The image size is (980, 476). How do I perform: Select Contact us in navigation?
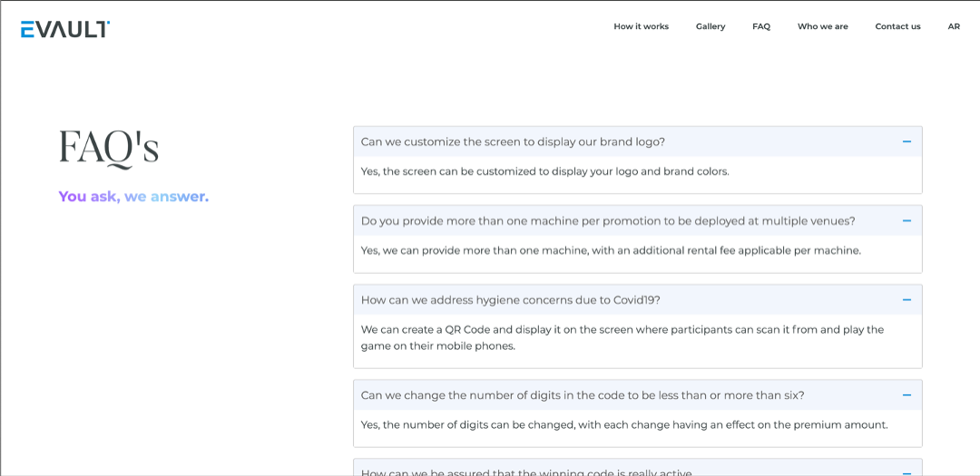pos(897,26)
